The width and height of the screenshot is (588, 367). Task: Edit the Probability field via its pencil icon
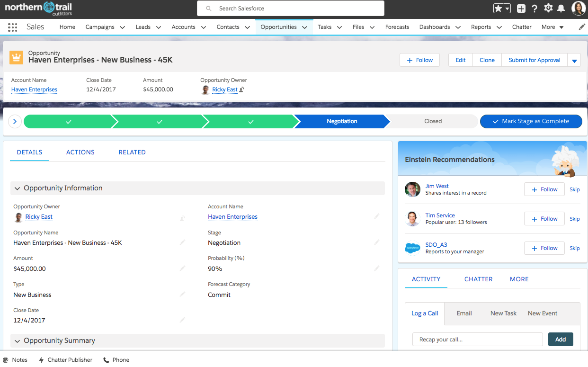pos(377,269)
